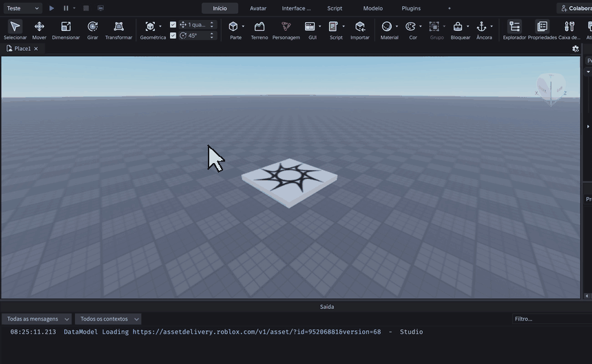Open Todas as mensagens filter dropdown
The height and width of the screenshot is (364, 592).
coord(36,319)
